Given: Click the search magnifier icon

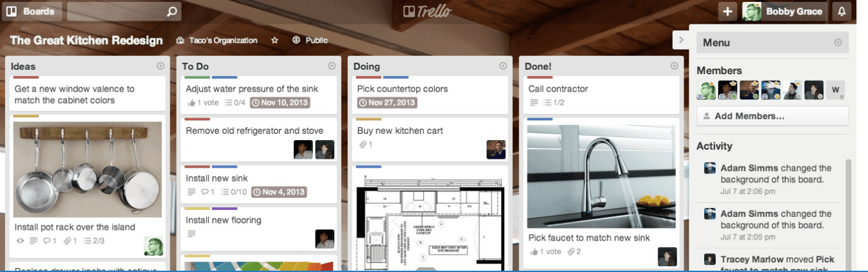Looking at the screenshot, I should click(171, 12).
